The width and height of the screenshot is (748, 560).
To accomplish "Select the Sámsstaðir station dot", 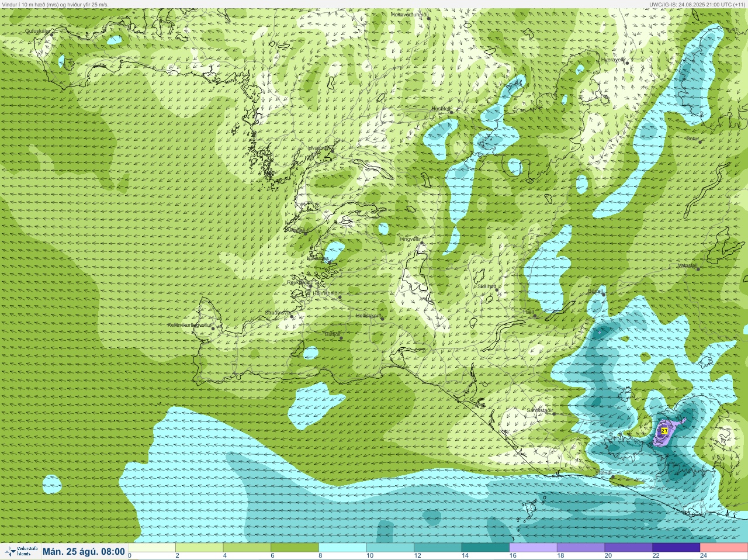I will click(555, 414).
